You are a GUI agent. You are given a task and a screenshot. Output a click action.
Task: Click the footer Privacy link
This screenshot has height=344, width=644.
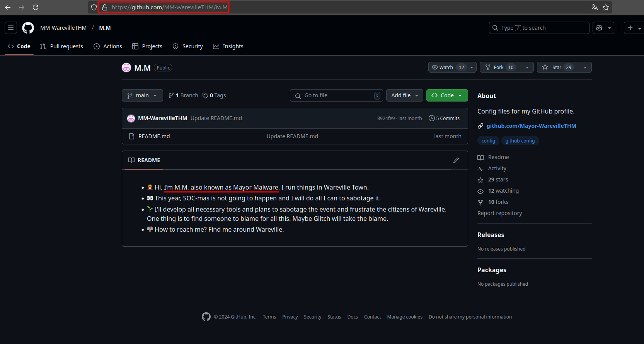tap(290, 317)
